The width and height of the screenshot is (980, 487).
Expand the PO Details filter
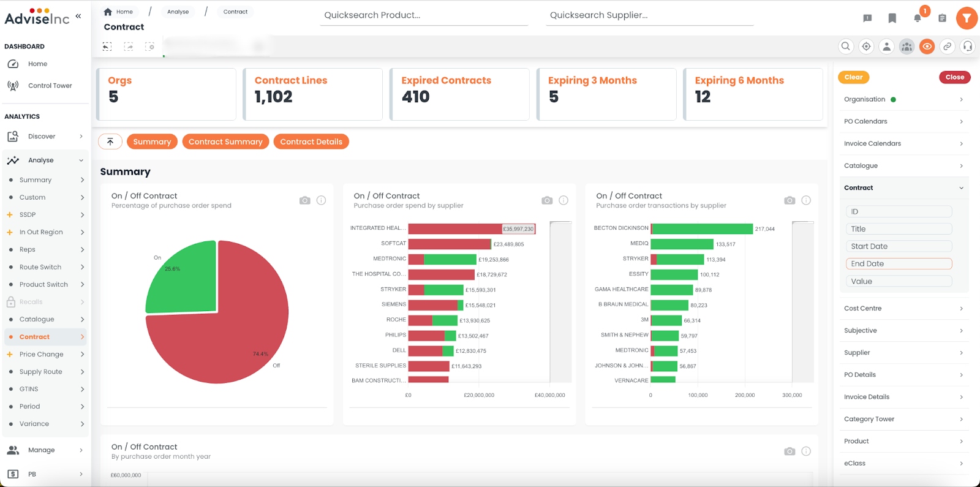tap(903, 374)
